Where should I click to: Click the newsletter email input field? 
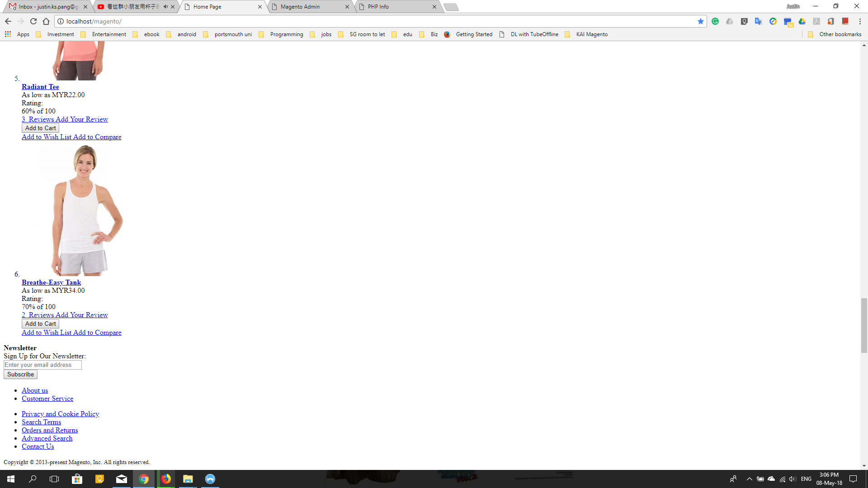pyautogui.click(x=42, y=365)
